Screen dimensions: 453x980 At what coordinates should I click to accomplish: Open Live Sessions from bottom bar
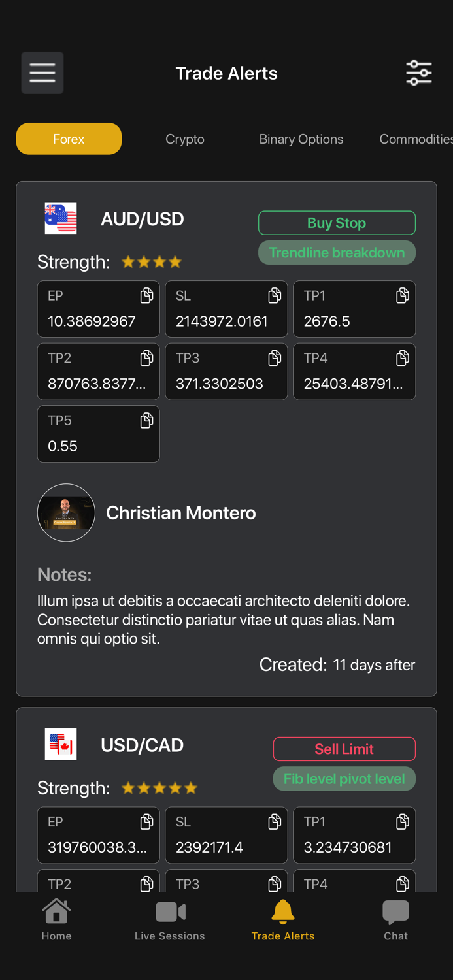pos(170,919)
